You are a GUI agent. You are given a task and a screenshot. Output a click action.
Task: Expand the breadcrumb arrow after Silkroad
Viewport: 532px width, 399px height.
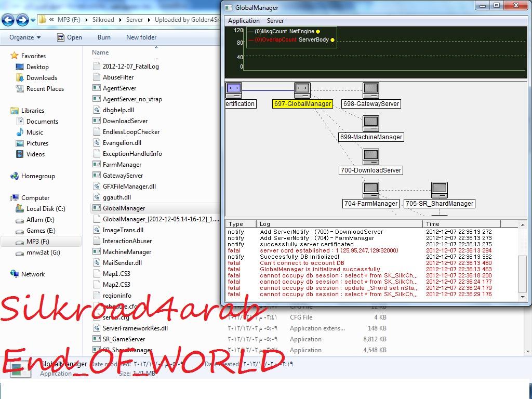click(120, 20)
